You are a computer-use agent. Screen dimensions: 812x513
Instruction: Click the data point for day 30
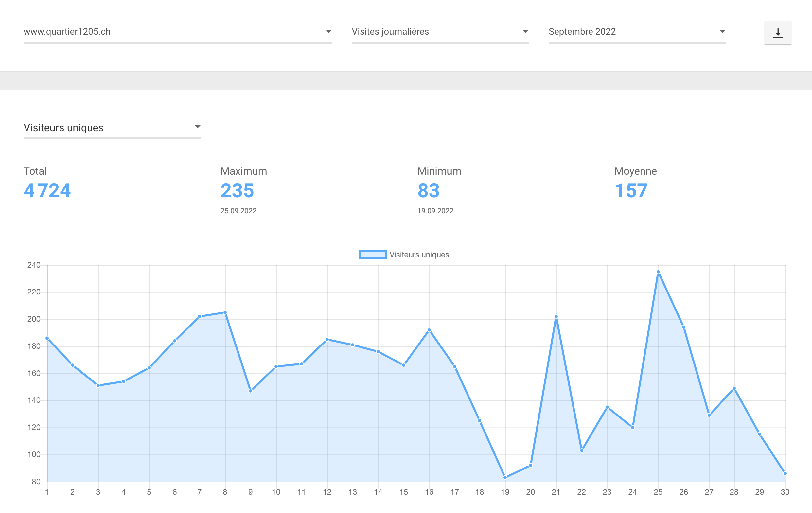pyautogui.click(x=785, y=473)
